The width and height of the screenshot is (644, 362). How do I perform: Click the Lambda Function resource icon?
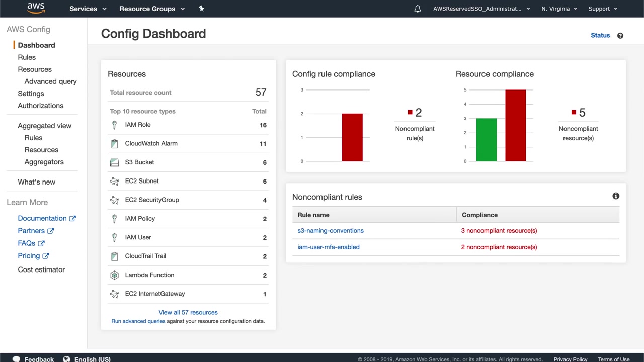[x=115, y=275]
